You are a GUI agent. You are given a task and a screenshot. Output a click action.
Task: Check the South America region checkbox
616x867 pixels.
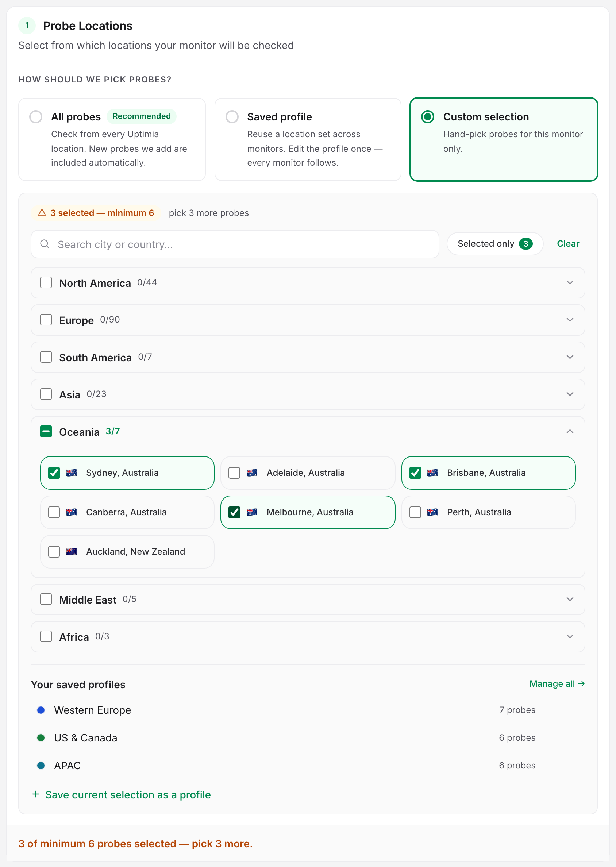(46, 357)
